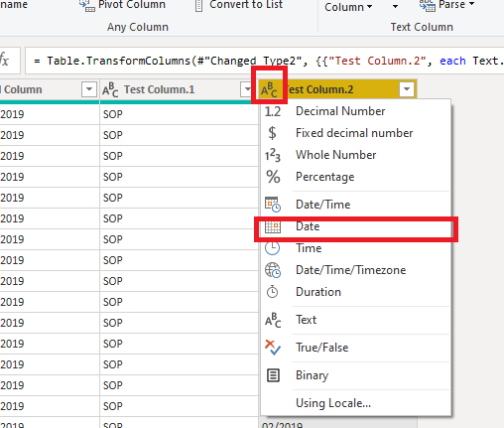The height and width of the screenshot is (428, 504).
Task: Open the small dropdown arrow beside Column
Action: pos(395,7)
